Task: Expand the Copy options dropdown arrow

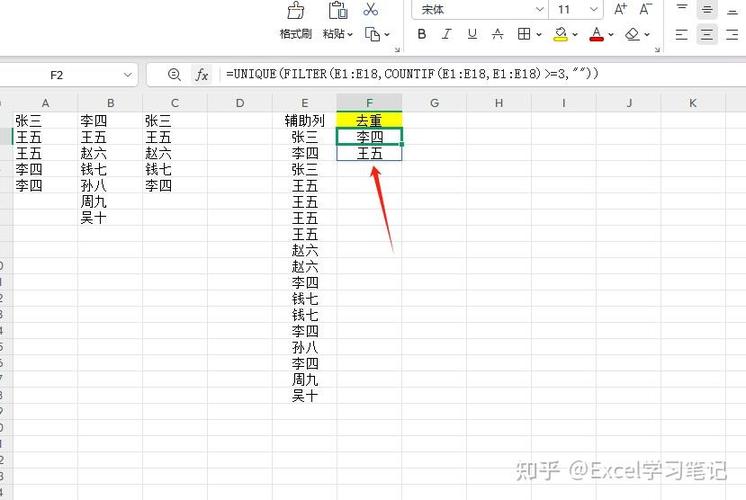Action: (x=387, y=35)
